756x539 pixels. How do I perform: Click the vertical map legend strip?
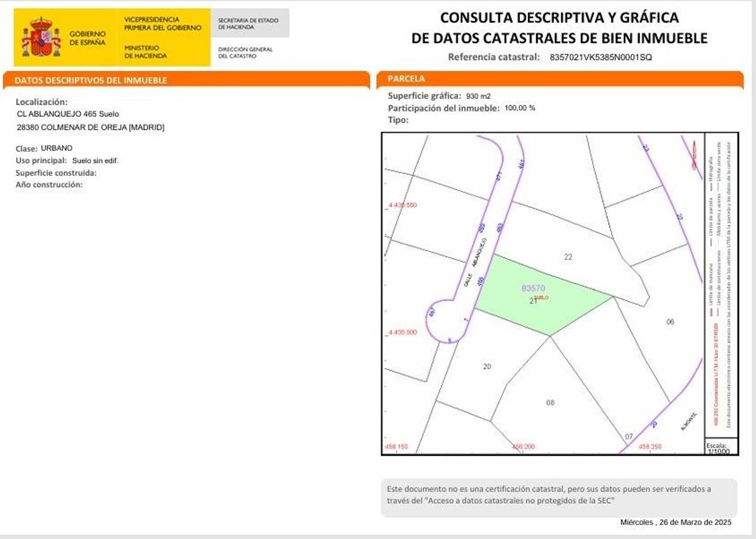point(721,286)
